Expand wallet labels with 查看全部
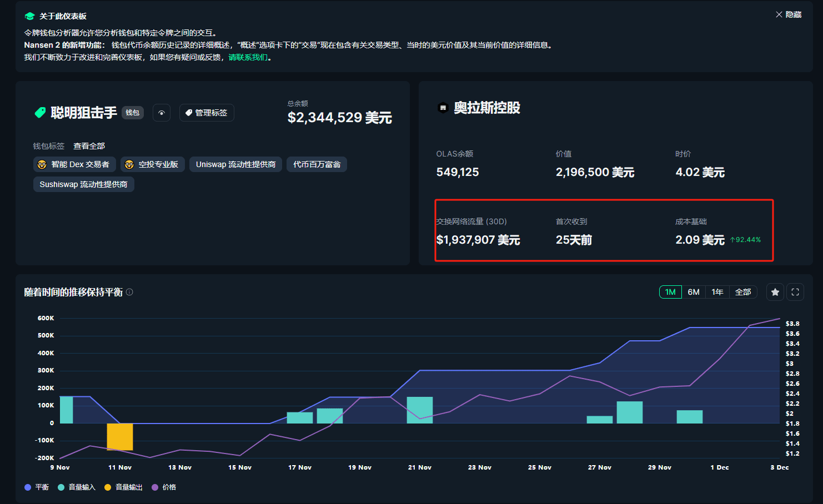 pyautogui.click(x=89, y=146)
